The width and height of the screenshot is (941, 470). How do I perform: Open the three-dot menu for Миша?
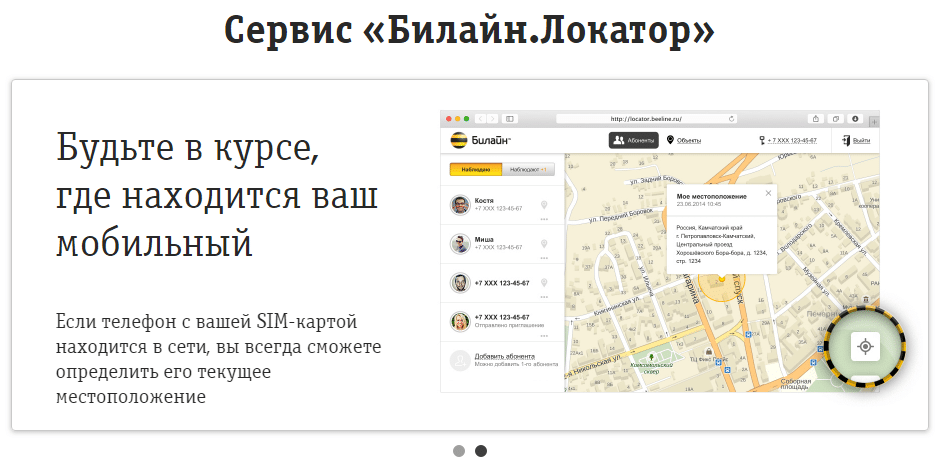pyautogui.click(x=544, y=258)
